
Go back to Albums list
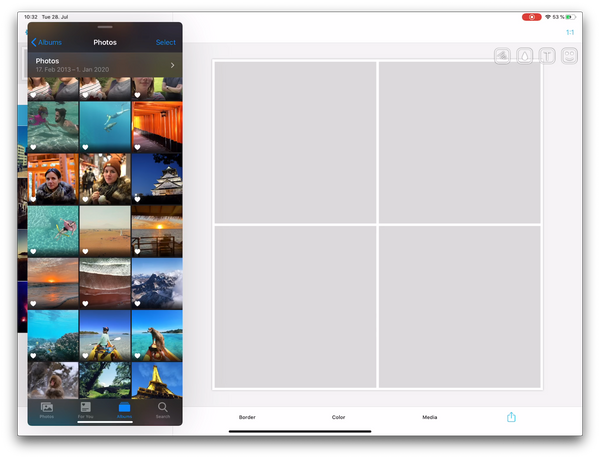46,42
